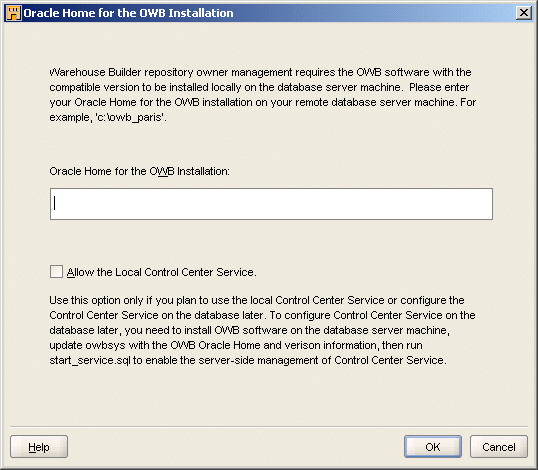The height and width of the screenshot is (470, 538).
Task: Open Help for this dialog
Action: [x=39, y=447]
